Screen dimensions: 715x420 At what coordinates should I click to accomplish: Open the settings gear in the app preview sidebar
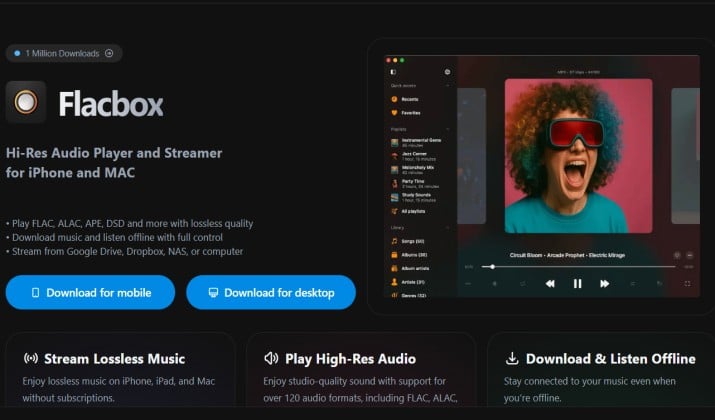coord(447,72)
